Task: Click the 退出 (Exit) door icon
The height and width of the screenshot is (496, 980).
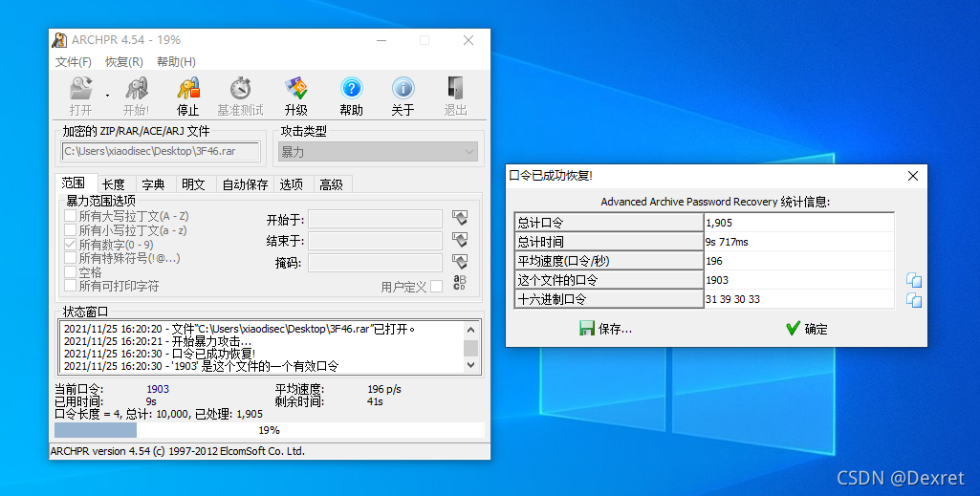Action: pos(456,89)
